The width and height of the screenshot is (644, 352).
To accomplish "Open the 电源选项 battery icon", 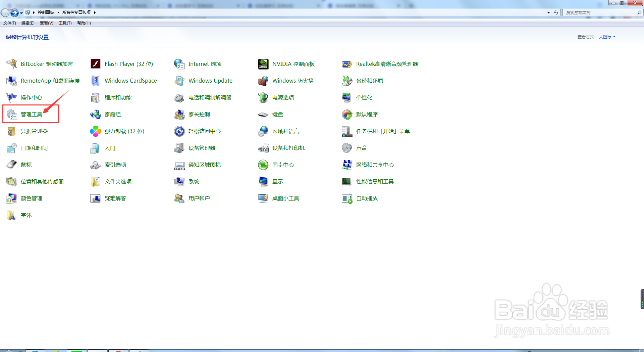I will click(263, 97).
